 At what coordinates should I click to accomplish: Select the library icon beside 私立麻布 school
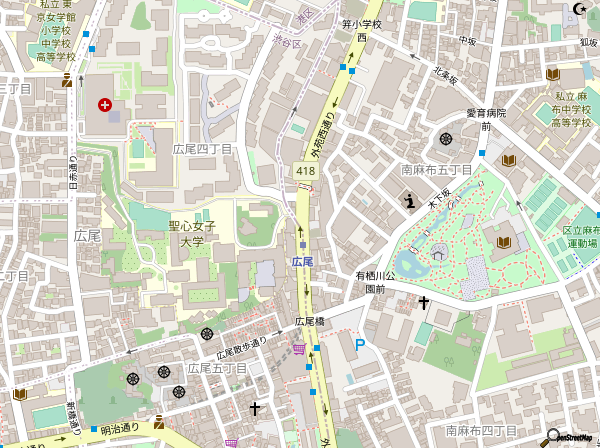click(552, 73)
